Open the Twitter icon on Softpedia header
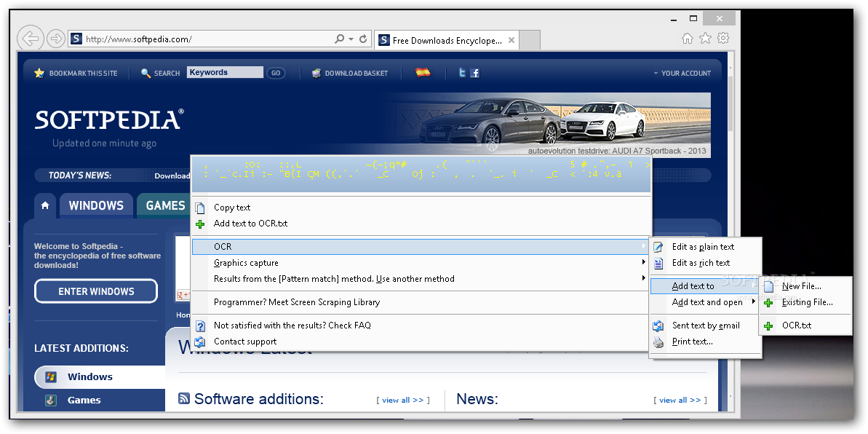868x434 pixels. click(462, 73)
